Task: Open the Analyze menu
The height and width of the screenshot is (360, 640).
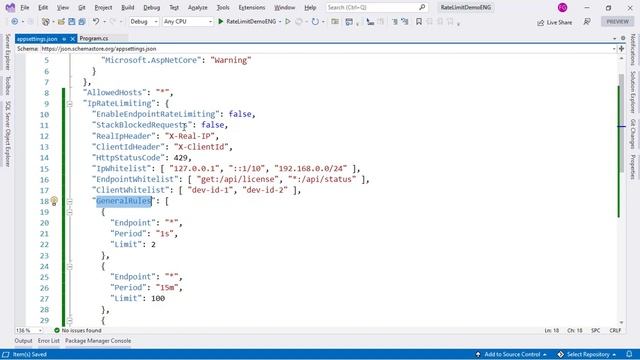Action: click(x=198, y=7)
